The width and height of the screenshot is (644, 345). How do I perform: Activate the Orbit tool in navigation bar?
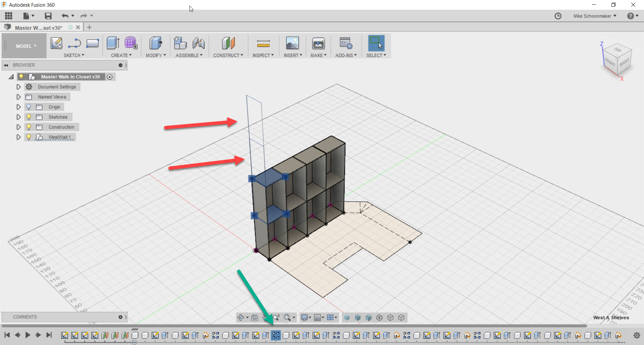pyautogui.click(x=241, y=317)
